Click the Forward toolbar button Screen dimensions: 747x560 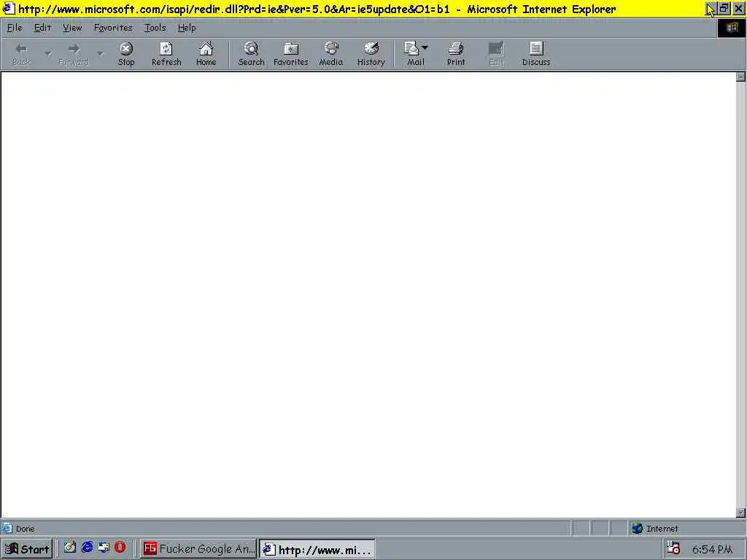74,54
